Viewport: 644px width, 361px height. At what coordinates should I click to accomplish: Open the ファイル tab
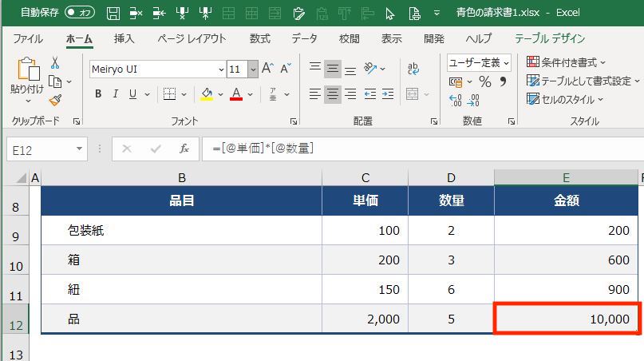(x=28, y=38)
